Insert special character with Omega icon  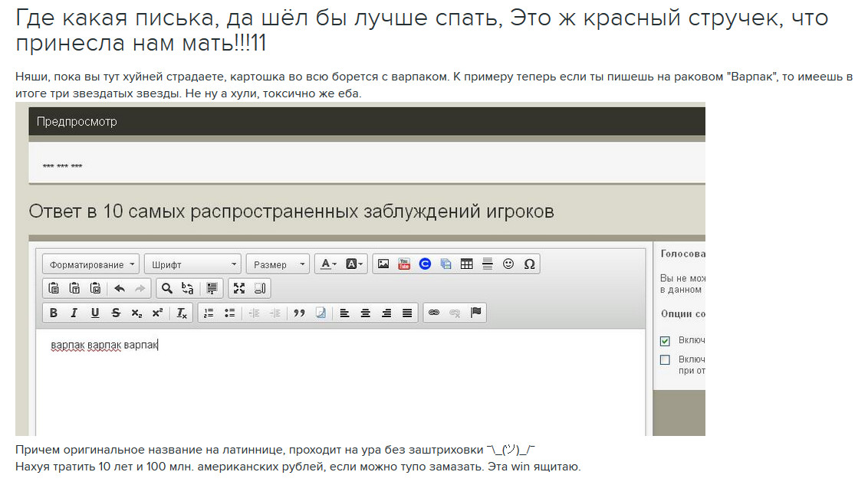point(529,264)
